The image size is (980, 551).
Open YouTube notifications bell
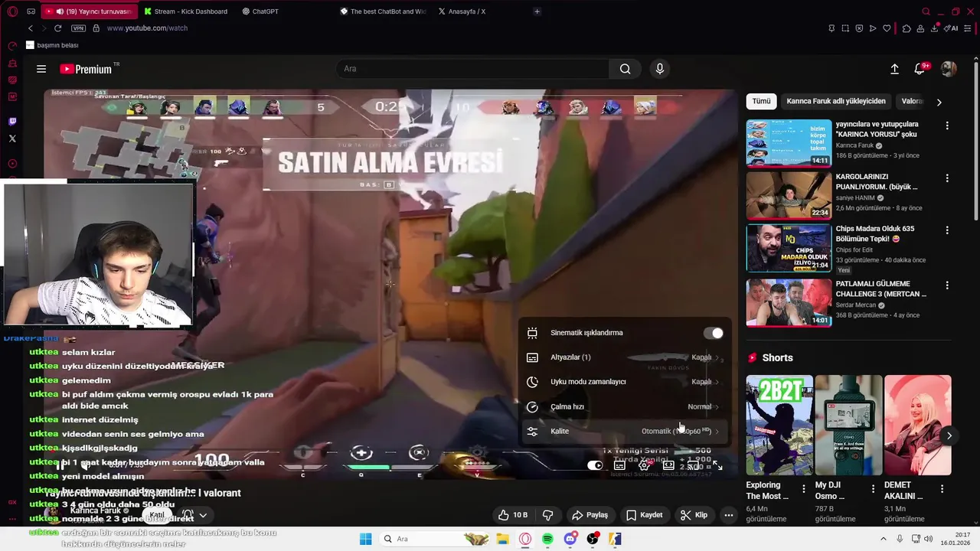[921, 69]
